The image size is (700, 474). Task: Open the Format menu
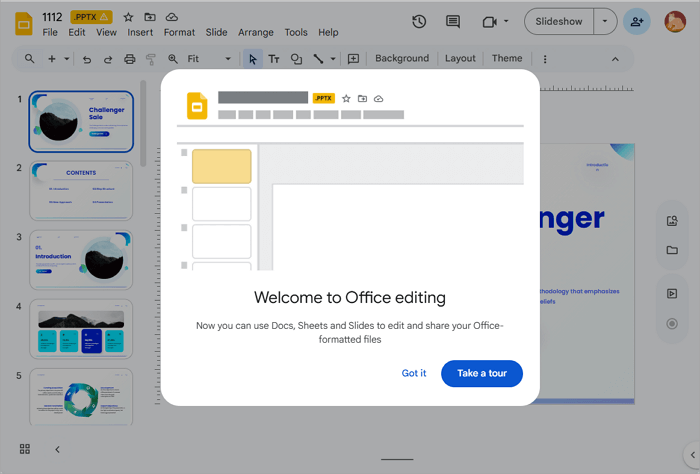pyautogui.click(x=179, y=33)
